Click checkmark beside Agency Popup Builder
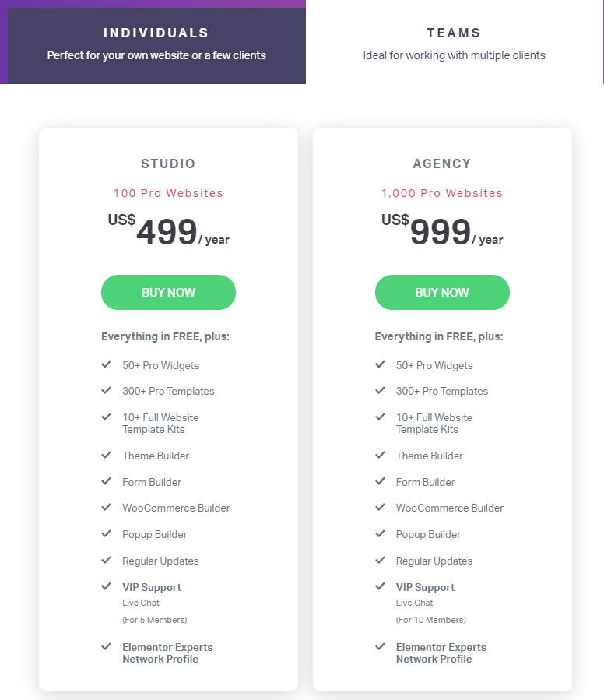 coord(380,533)
